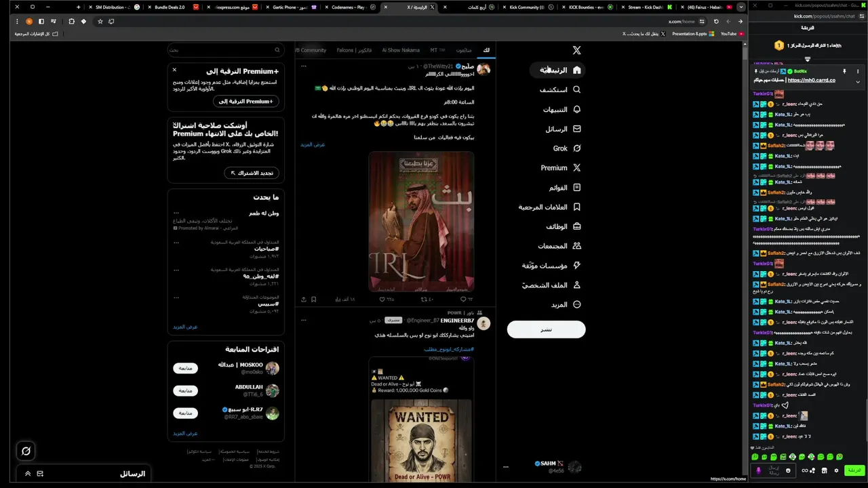Bookmark this page with star icon
868x488 pixels.
coord(100,21)
